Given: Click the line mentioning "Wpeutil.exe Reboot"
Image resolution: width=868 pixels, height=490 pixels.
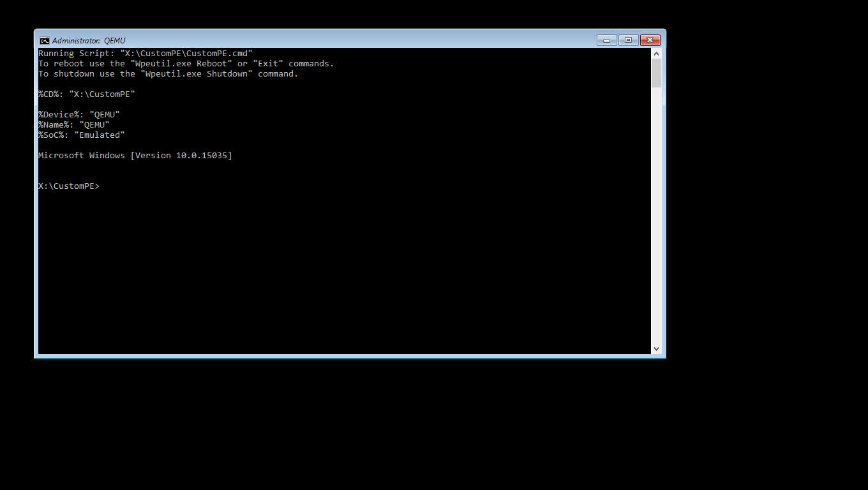Looking at the screenshot, I should [x=186, y=64].
